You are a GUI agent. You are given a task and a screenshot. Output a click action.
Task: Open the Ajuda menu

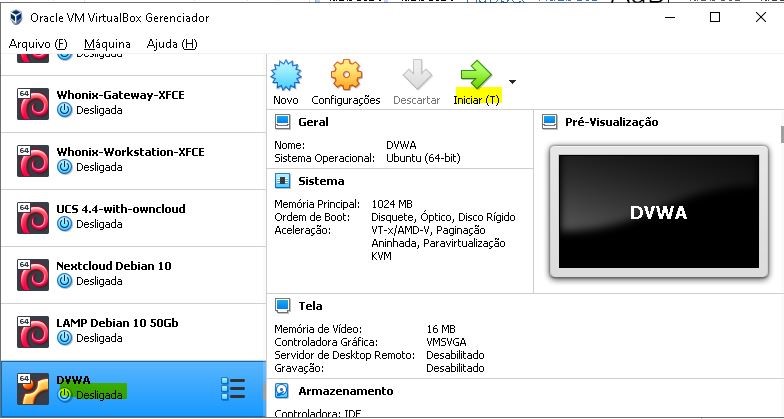coord(171,44)
